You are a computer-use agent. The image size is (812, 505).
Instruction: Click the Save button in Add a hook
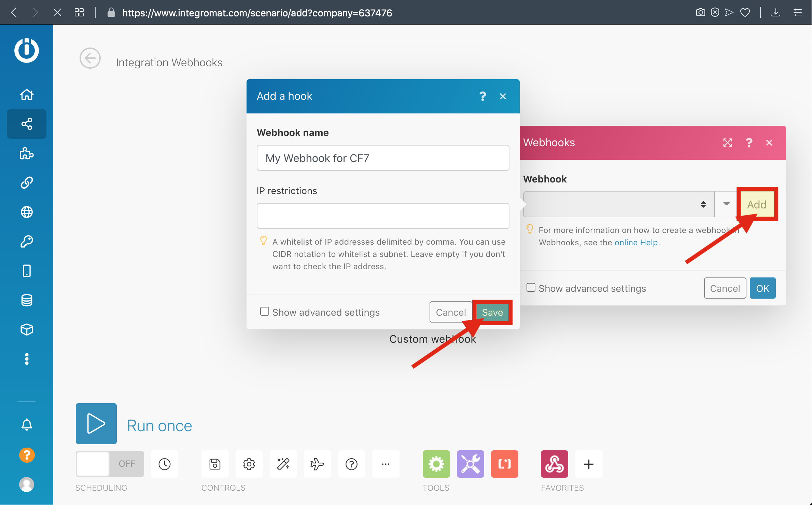click(x=492, y=312)
